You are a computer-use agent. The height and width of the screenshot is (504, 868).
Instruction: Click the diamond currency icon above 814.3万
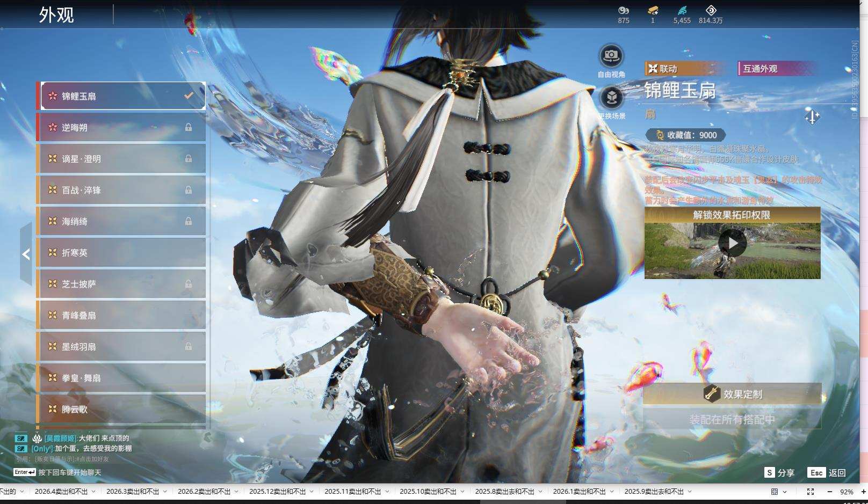[711, 10]
